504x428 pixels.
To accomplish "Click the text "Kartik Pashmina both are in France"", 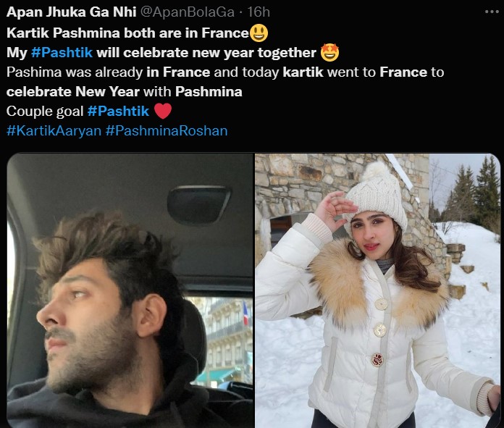I will pyautogui.click(x=127, y=33).
